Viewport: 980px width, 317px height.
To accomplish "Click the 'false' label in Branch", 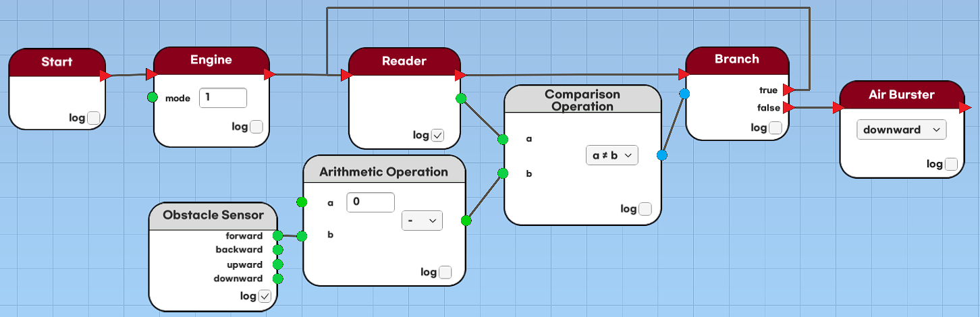I will coord(768,107).
